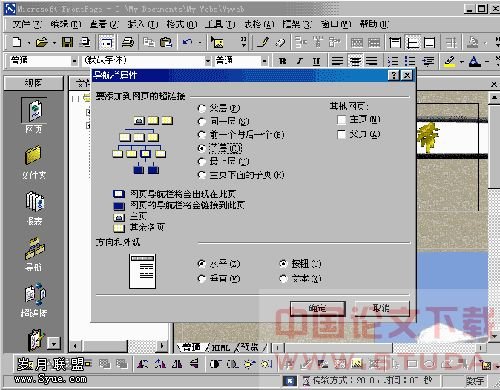Click the Paste clipboard icon
Screen dimensions: 500x390
[x=166, y=42]
